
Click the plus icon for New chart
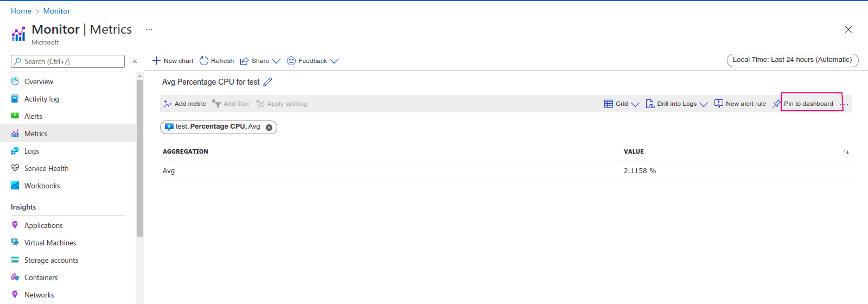click(156, 61)
